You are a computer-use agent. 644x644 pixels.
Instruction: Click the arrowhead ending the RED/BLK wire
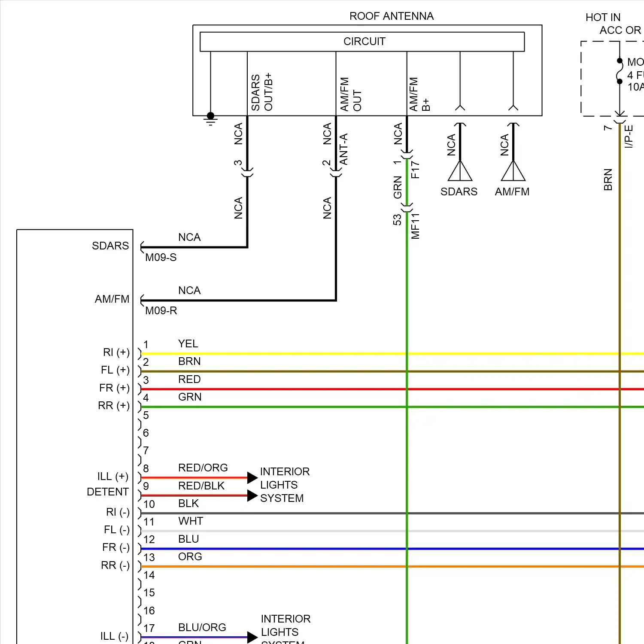252,495
